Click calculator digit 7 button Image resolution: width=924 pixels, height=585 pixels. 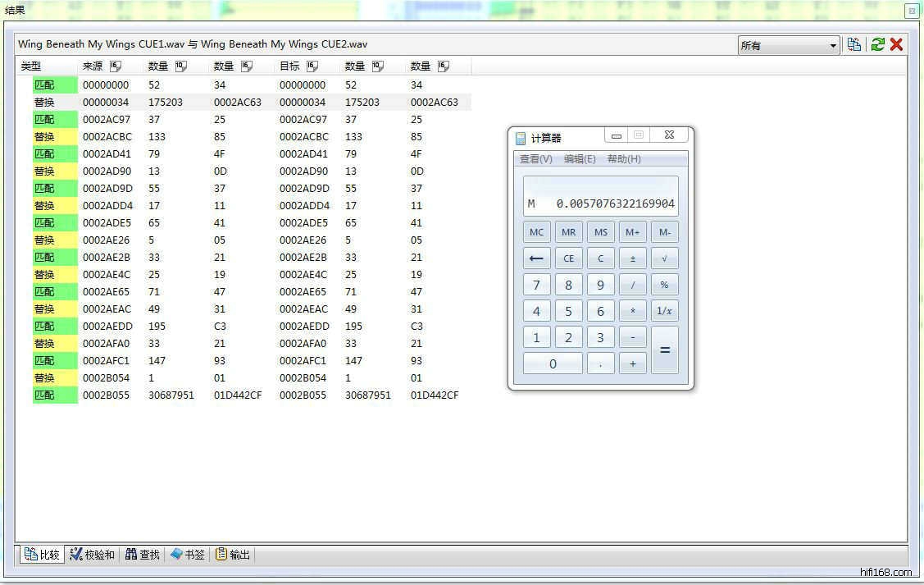(x=536, y=285)
